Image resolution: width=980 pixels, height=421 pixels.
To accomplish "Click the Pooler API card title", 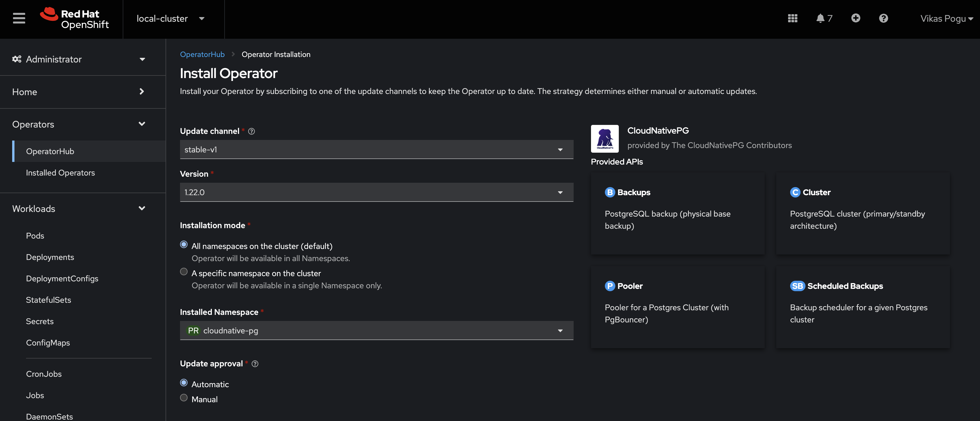I will 630,286.
